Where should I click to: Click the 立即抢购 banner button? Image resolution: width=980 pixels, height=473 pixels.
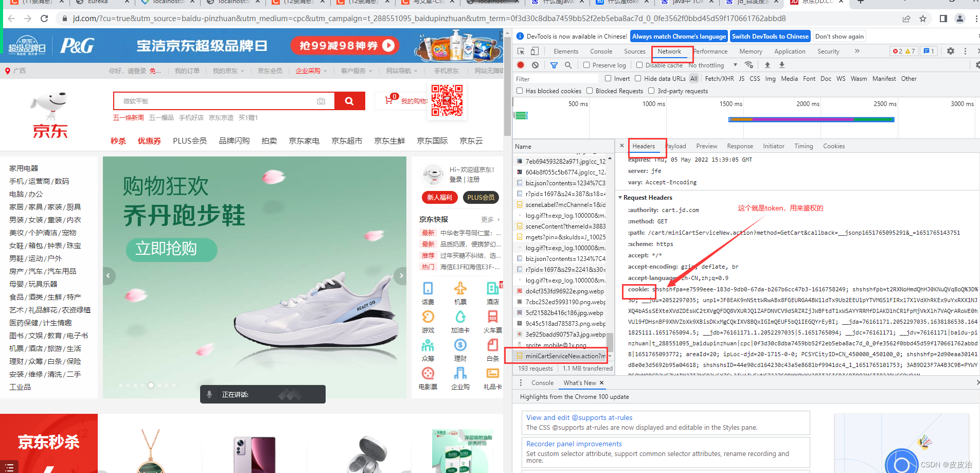(171, 250)
